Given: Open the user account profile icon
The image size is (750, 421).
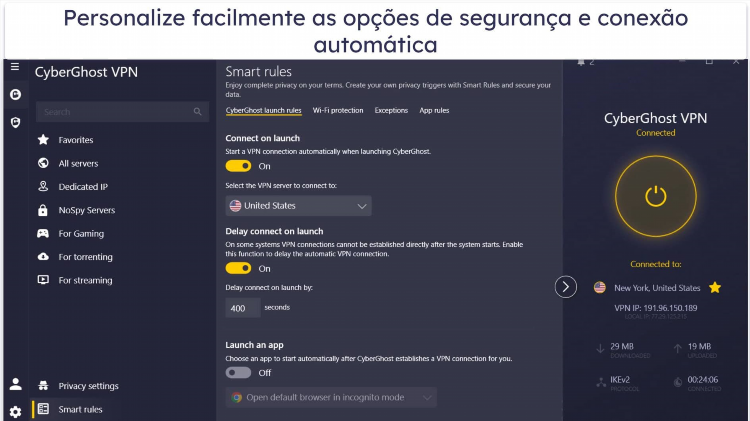Looking at the screenshot, I should [15, 384].
